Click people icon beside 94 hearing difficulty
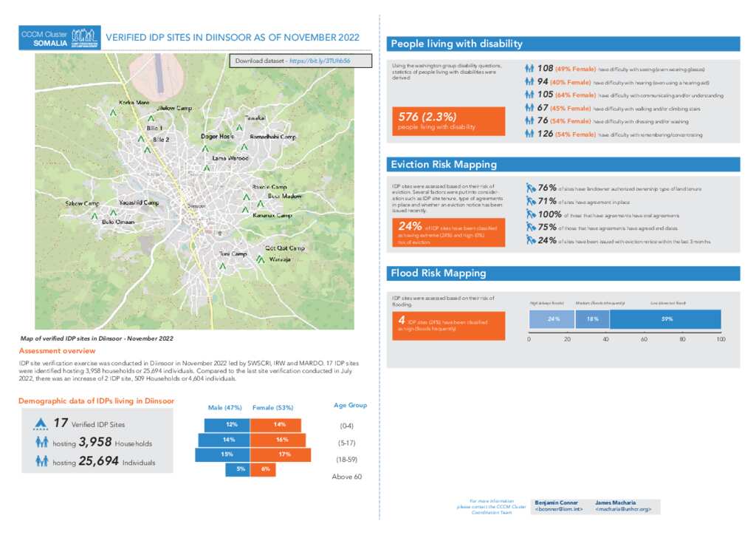Screen dimensions: 756x535 [529, 81]
